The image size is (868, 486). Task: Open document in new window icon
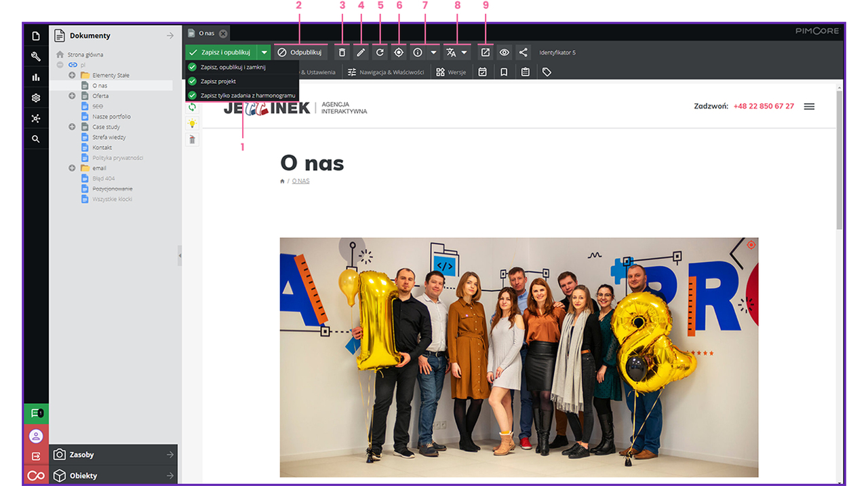[486, 52]
